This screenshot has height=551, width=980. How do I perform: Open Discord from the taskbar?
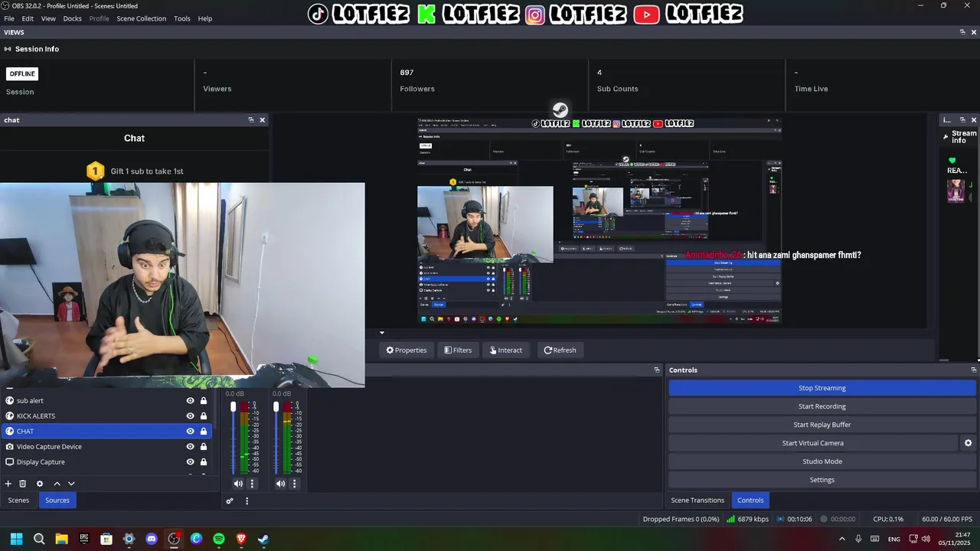tap(152, 539)
